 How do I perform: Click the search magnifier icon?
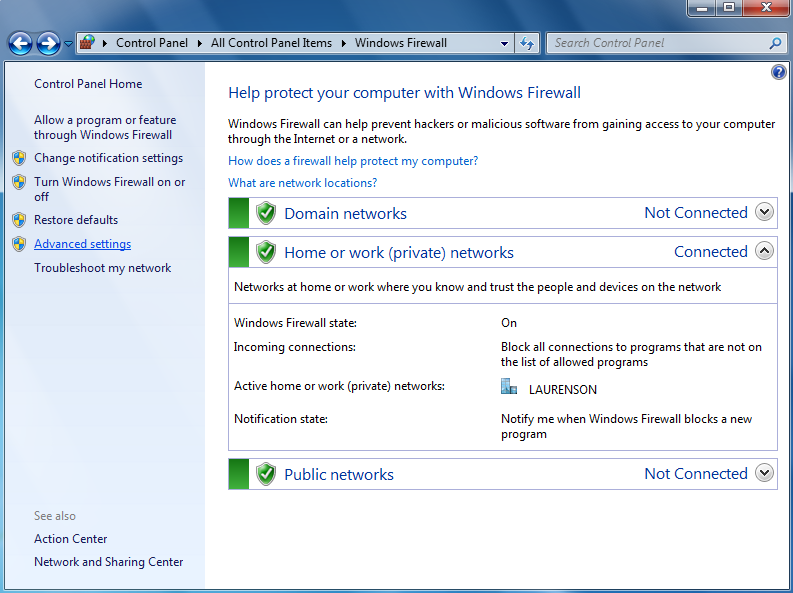[x=775, y=43]
